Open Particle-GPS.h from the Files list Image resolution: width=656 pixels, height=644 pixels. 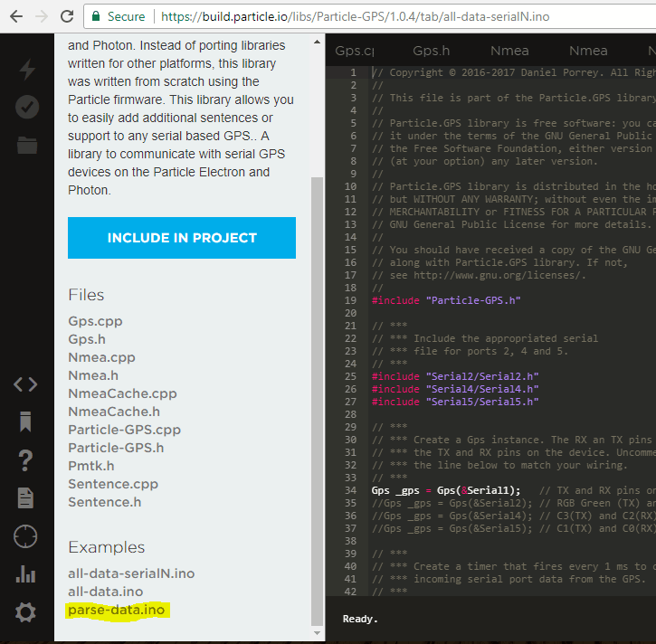pos(116,448)
